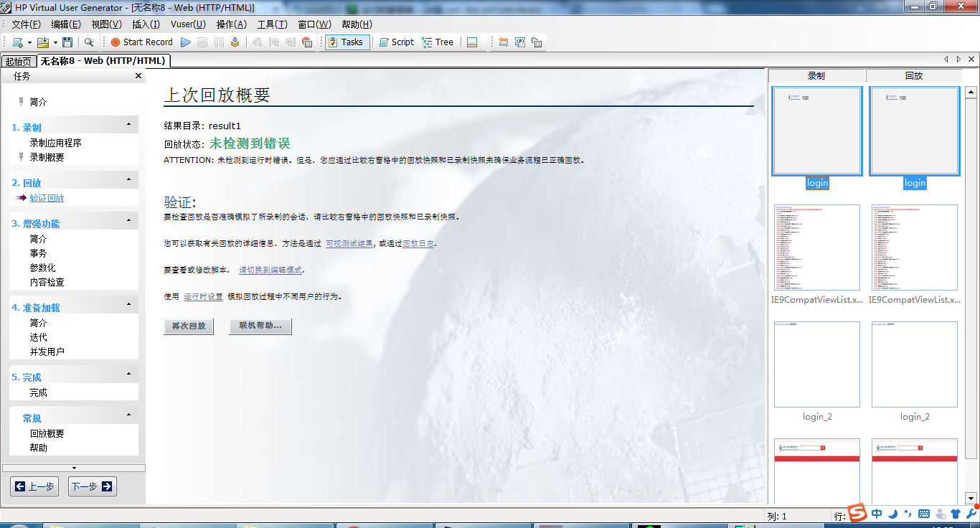The image size is (980, 528).
Task: Click the snapshot pane scrollbar down arrow
Action: coord(971,498)
